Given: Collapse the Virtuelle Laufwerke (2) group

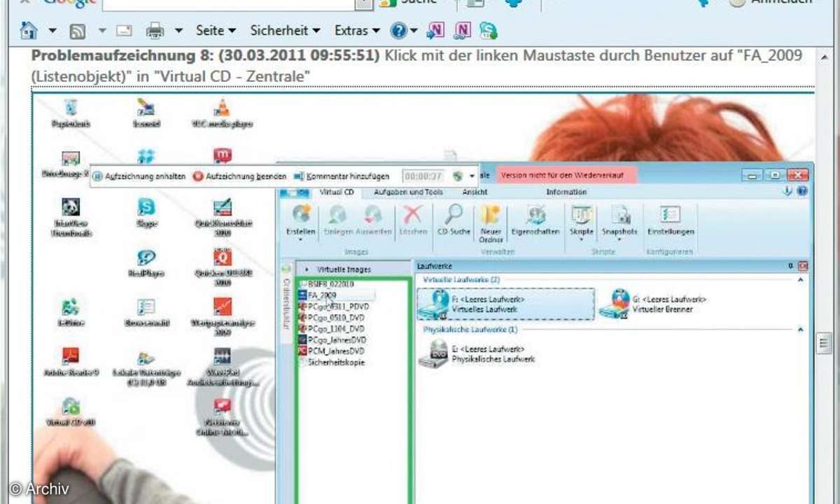Looking at the screenshot, I should (800, 279).
